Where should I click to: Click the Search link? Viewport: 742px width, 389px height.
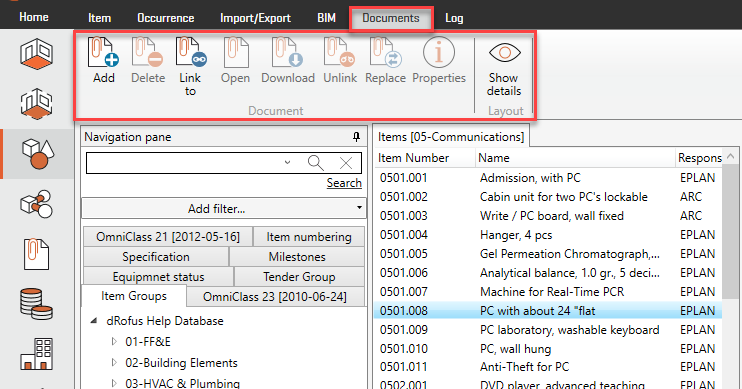coord(344,183)
